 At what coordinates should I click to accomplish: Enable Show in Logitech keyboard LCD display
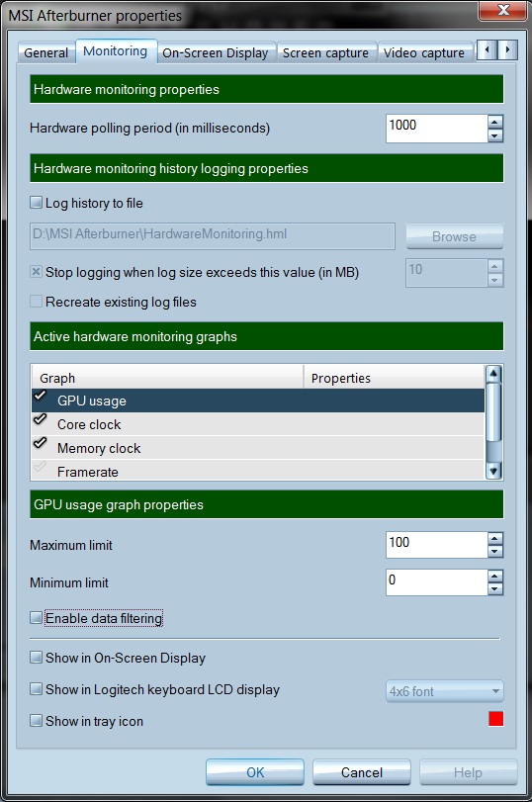point(36,689)
